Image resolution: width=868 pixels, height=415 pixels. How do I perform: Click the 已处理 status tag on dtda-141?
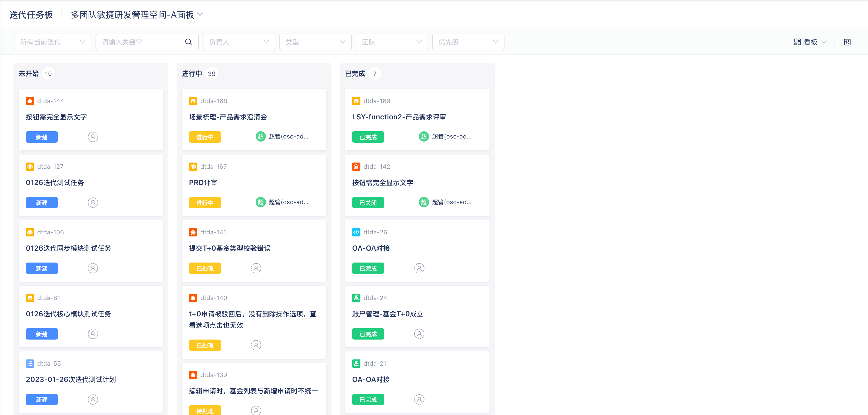(205, 268)
